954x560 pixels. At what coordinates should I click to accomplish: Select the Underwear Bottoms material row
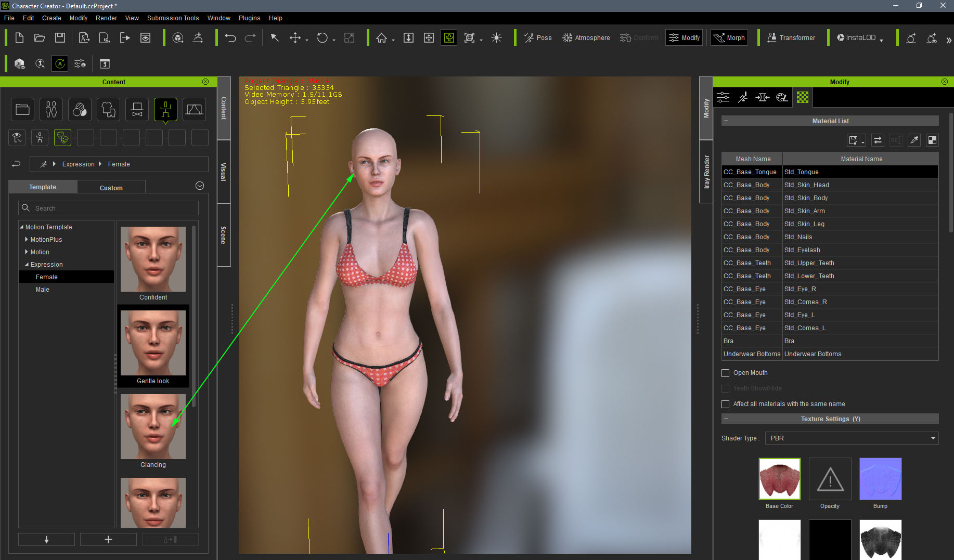tap(830, 354)
